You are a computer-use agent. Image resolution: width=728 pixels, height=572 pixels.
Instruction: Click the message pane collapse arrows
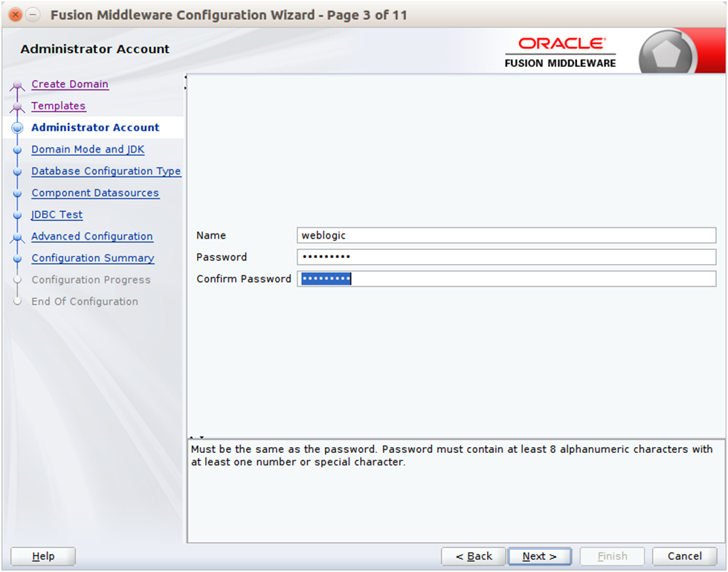pos(197,437)
